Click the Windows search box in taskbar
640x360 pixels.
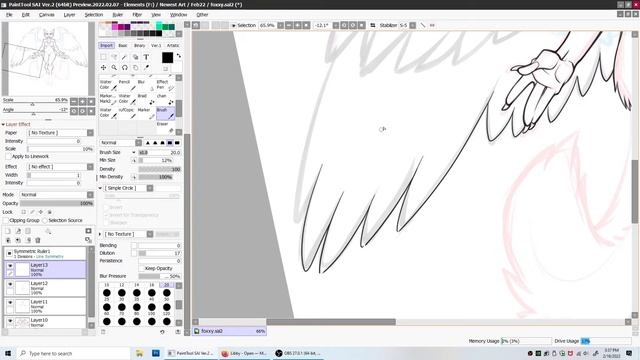[x=73, y=353]
